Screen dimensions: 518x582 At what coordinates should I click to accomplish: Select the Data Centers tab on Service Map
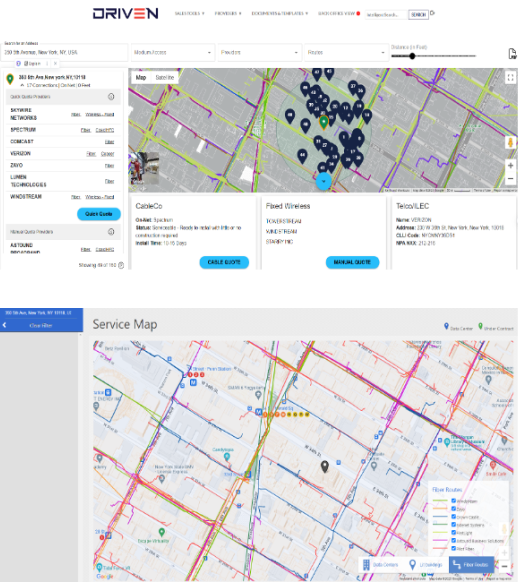380,565
